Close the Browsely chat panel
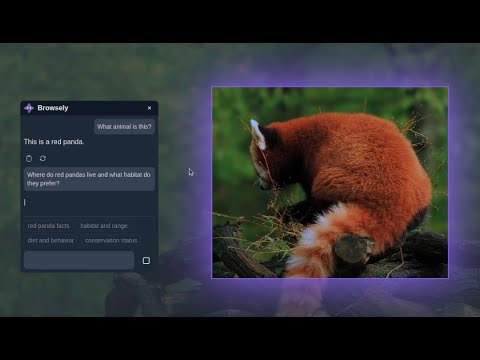This screenshot has height=360, width=480. [x=149, y=108]
